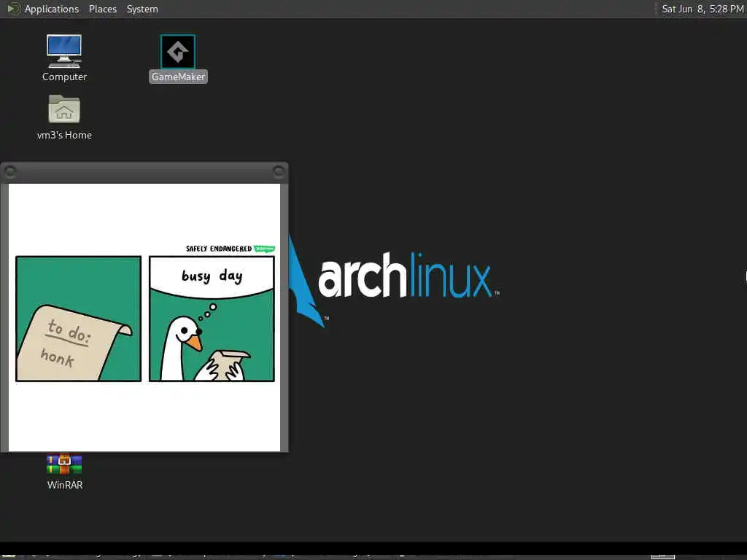The height and width of the screenshot is (560, 747).
Task: Open the System menu
Action: (x=142, y=9)
